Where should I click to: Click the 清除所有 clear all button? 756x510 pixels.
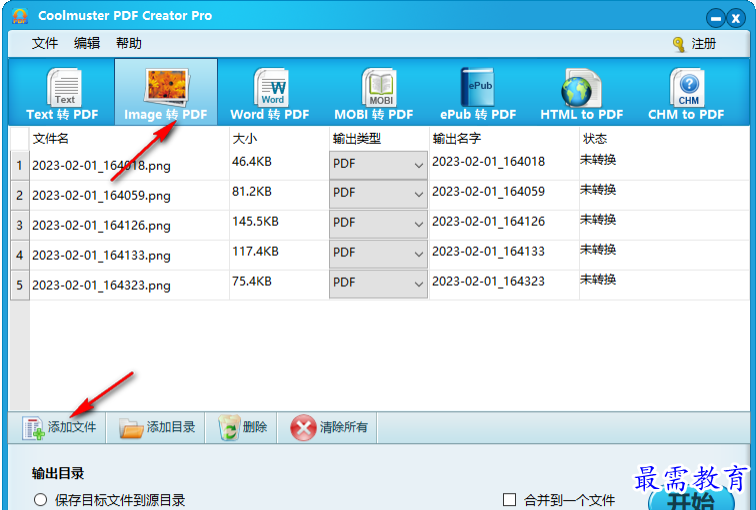tap(328, 428)
